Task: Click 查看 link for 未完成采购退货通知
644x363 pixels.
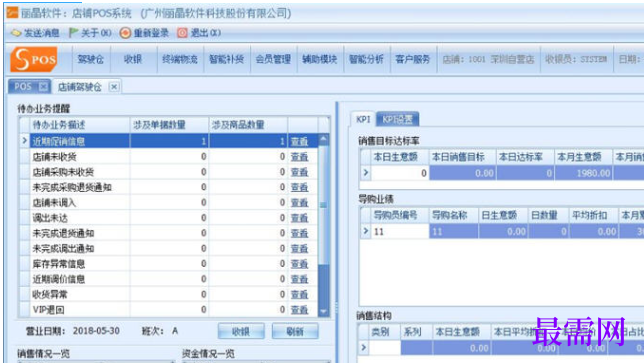Action: click(x=299, y=187)
